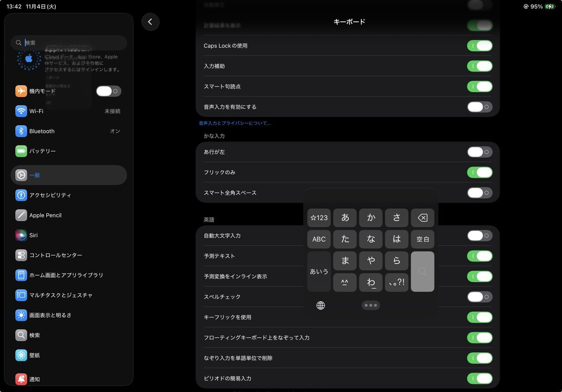Open the 壁紙 wallpaper icon

[21, 356]
